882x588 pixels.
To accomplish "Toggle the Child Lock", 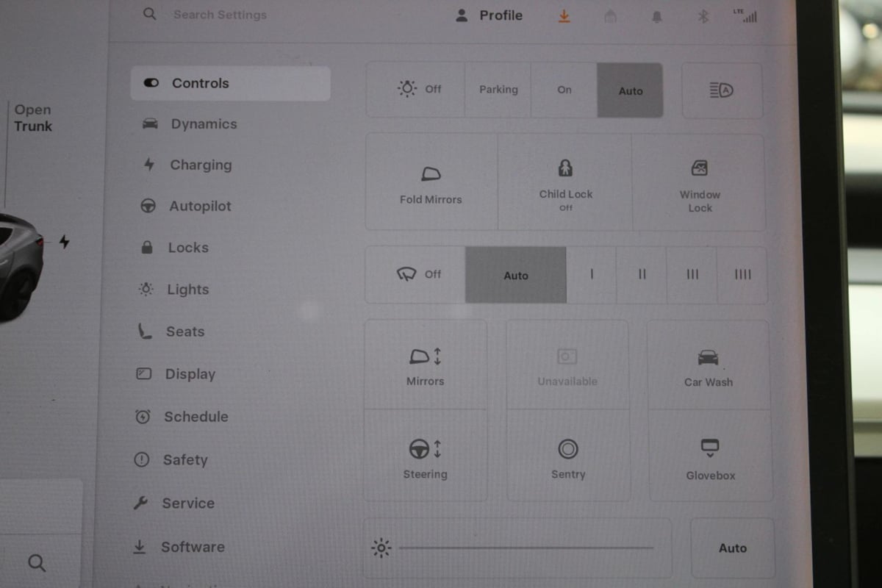I will pos(565,182).
